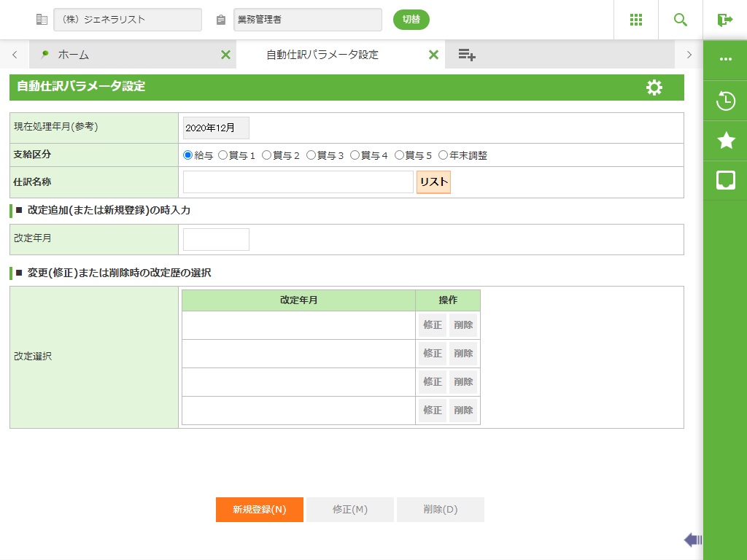Open settings gear in green header
The image size is (747, 560).
pos(654,87)
